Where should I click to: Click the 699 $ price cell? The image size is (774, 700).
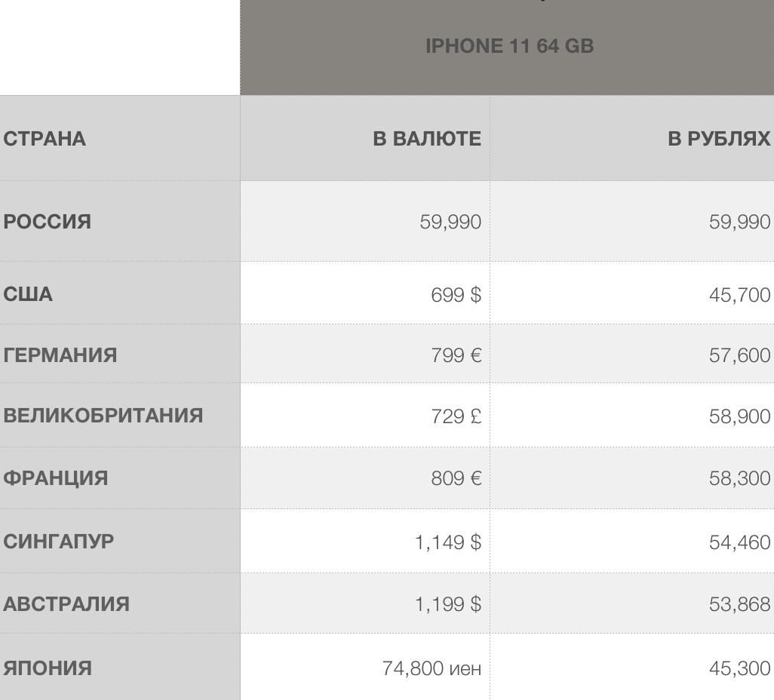(x=456, y=294)
